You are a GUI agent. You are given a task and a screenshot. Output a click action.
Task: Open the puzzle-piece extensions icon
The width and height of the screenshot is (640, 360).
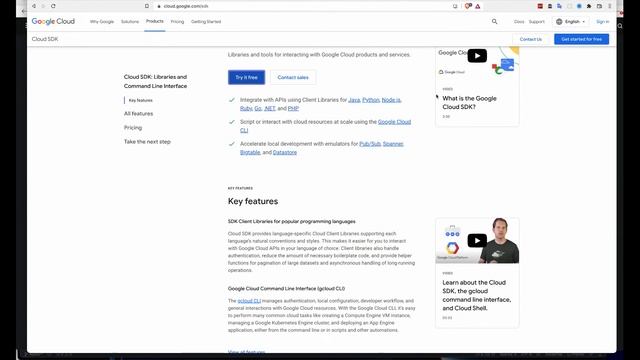coord(589,6)
